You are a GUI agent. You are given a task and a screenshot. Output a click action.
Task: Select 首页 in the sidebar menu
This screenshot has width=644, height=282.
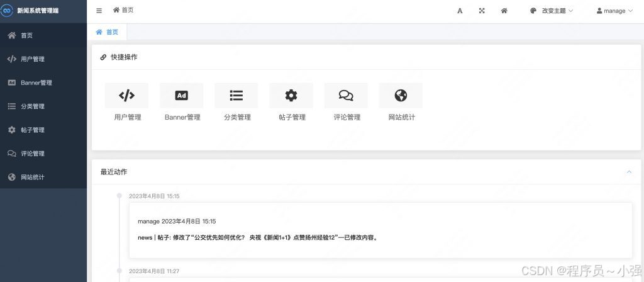43,35
